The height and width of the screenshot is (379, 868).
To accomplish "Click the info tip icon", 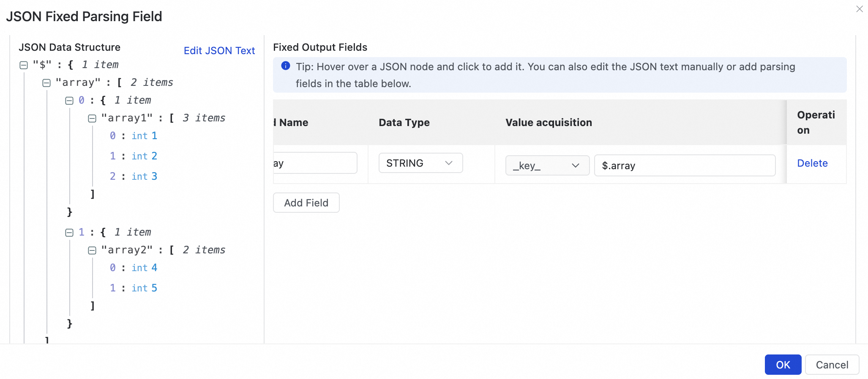I will coord(286,66).
